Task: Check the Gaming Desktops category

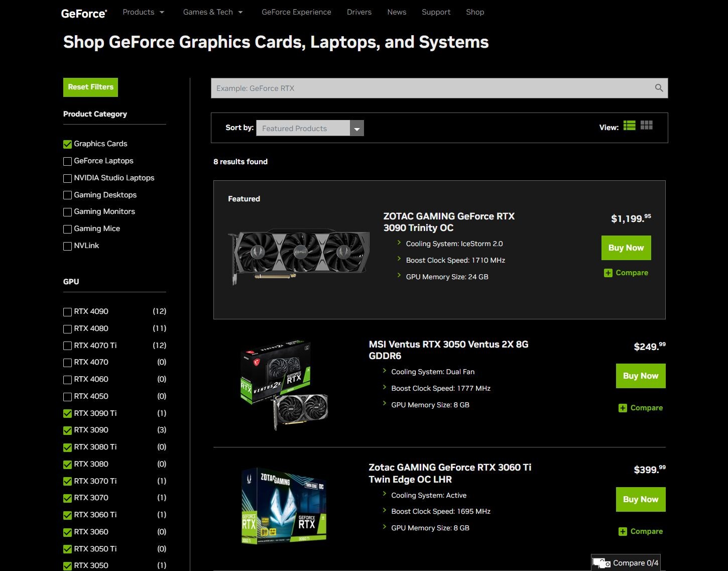Action: [x=67, y=195]
